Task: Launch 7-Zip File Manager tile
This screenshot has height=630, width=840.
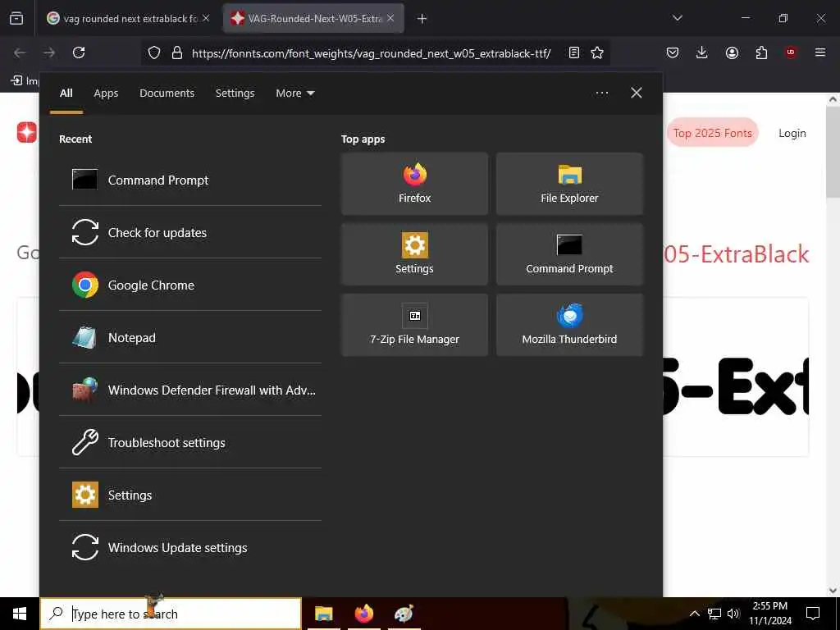Action: pos(414,325)
